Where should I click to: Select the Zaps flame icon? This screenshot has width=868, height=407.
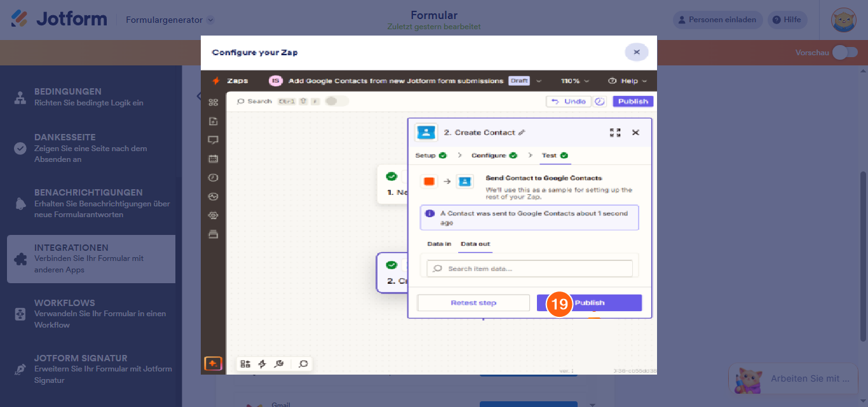[x=216, y=81]
